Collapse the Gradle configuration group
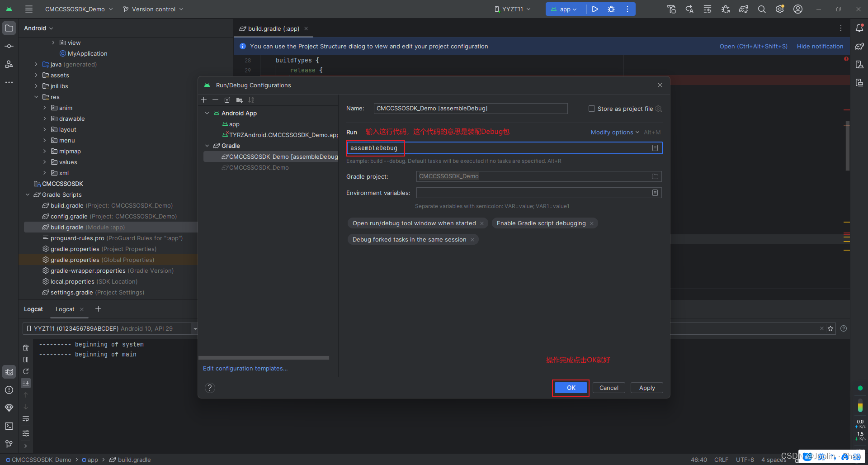 (x=207, y=146)
